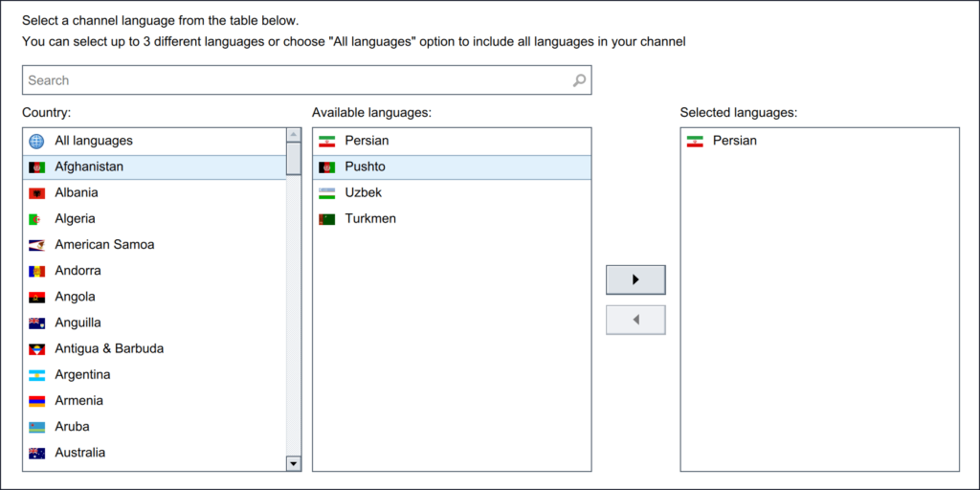Add the selected language with right arrow button

click(x=635, y=279)
